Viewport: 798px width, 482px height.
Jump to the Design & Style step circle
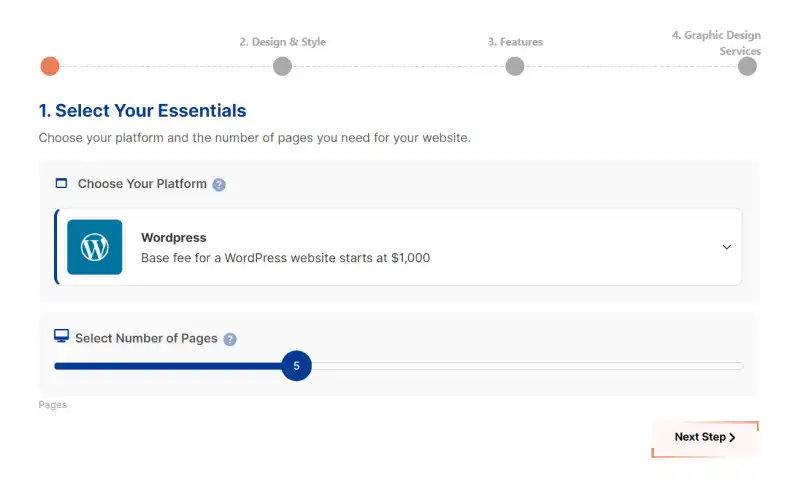[282, 66]
